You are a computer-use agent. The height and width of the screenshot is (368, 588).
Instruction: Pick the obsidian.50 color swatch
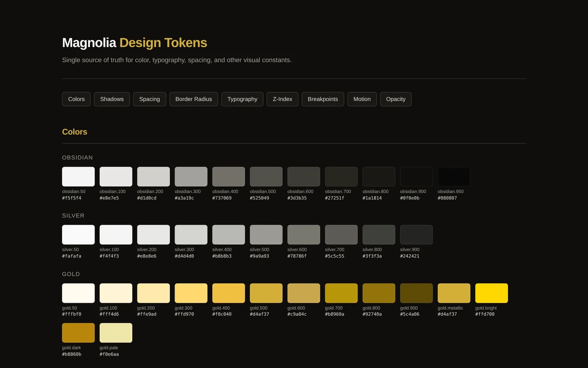(78, 177)
